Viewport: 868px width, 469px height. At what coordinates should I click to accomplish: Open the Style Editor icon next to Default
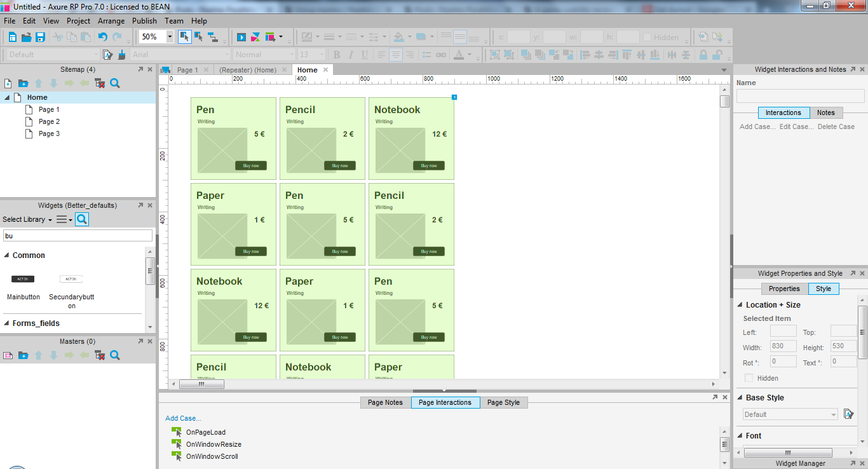(x=108, y=55)
